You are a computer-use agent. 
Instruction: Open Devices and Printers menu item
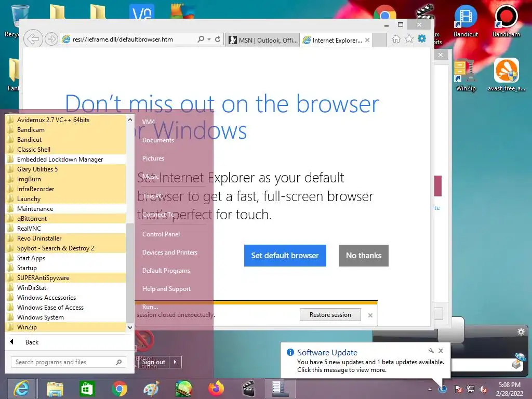click(x=170, y=252)
